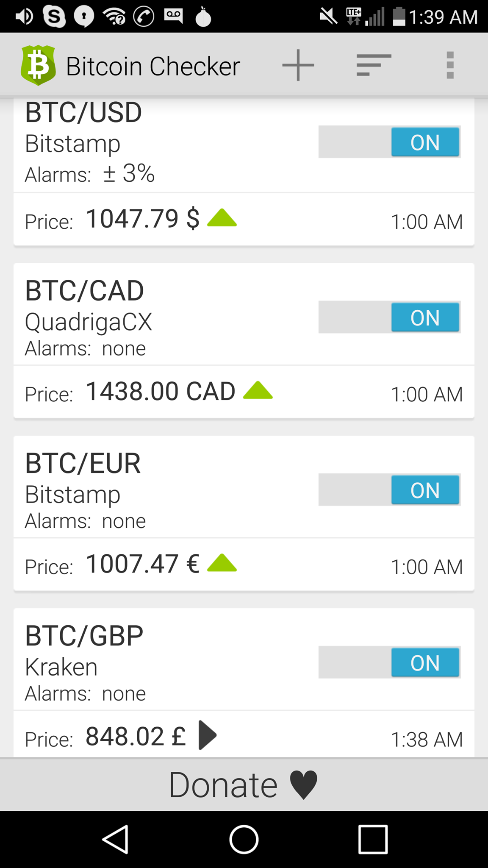488x868 pixels.
Task: Tap the green up arrow beside 1007.47 €
Action: click(x=222, y=563)
